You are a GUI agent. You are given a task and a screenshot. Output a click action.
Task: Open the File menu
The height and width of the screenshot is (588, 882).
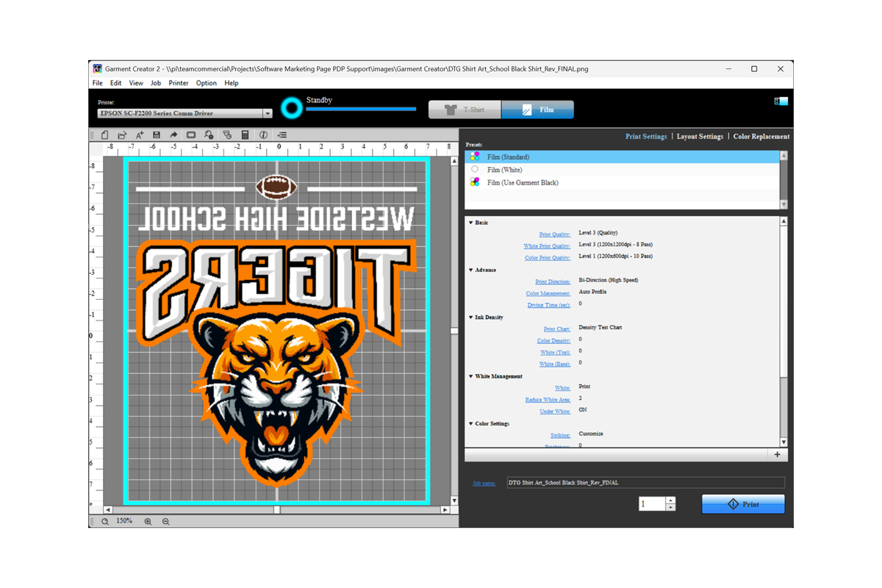click(x=98, y=83)
